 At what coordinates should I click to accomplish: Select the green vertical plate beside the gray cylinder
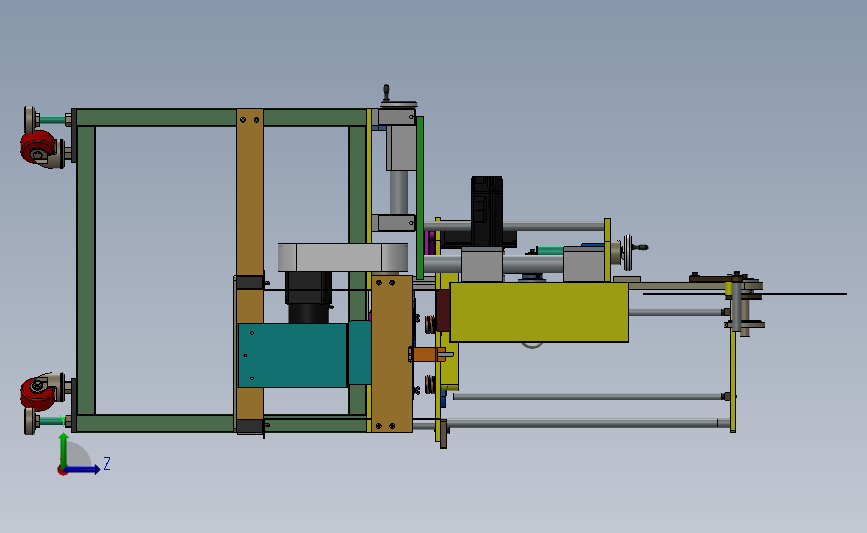420,197
